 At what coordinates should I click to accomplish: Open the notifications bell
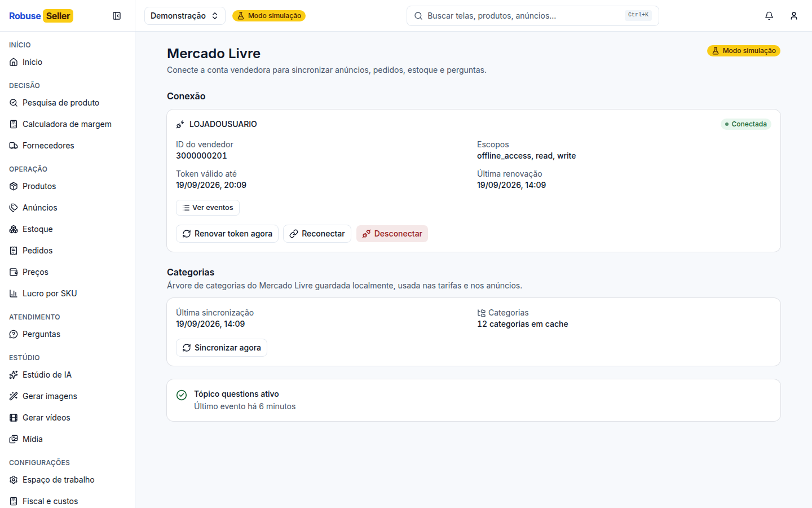[769, 16]
